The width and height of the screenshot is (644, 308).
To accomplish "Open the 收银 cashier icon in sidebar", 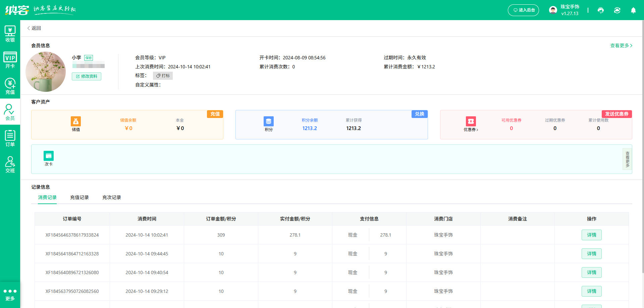I will click(x=10, y=34).
